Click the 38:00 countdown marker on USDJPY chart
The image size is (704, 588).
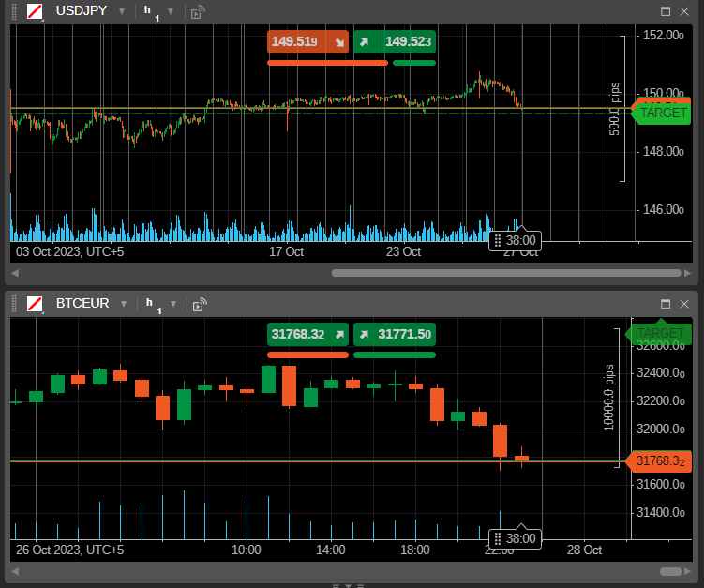click(x=515, y=240)
